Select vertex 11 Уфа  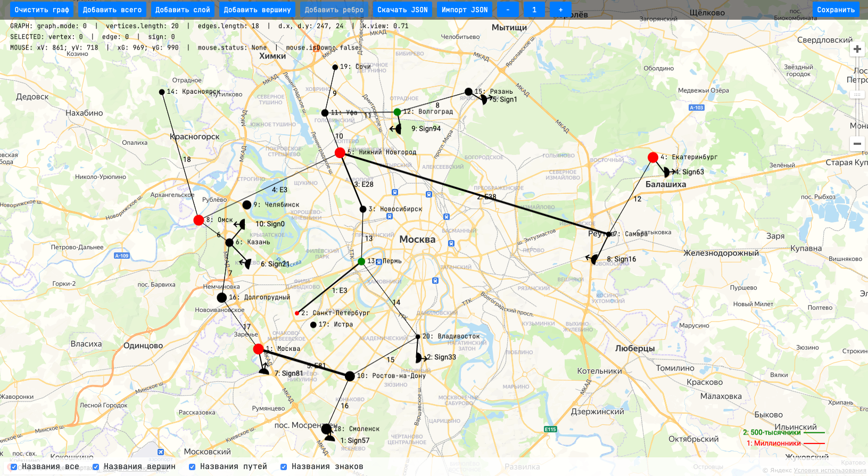pos(325,113)
